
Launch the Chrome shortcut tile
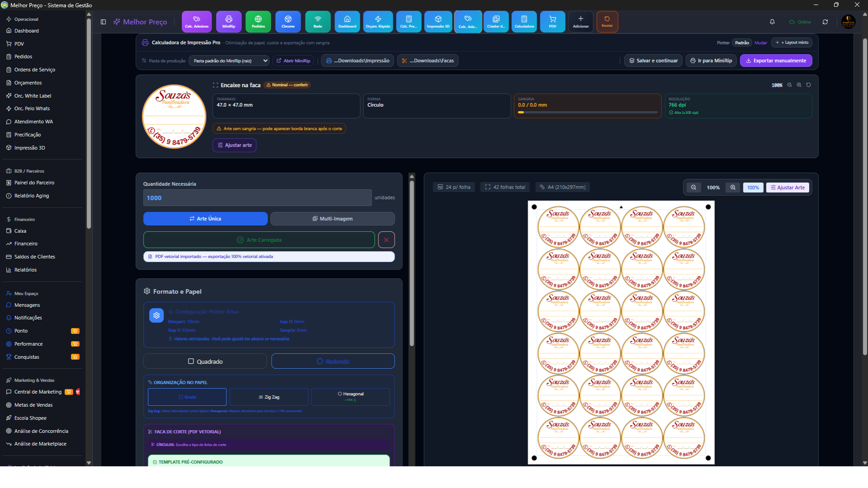tap(288, 22)
